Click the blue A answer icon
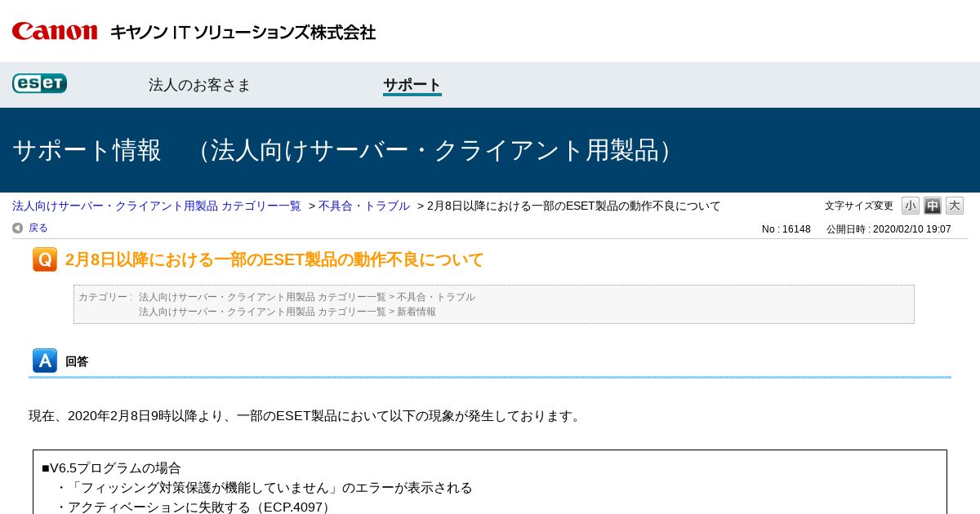Viewport: 980px width, 514px height. (x=45, y=361)
